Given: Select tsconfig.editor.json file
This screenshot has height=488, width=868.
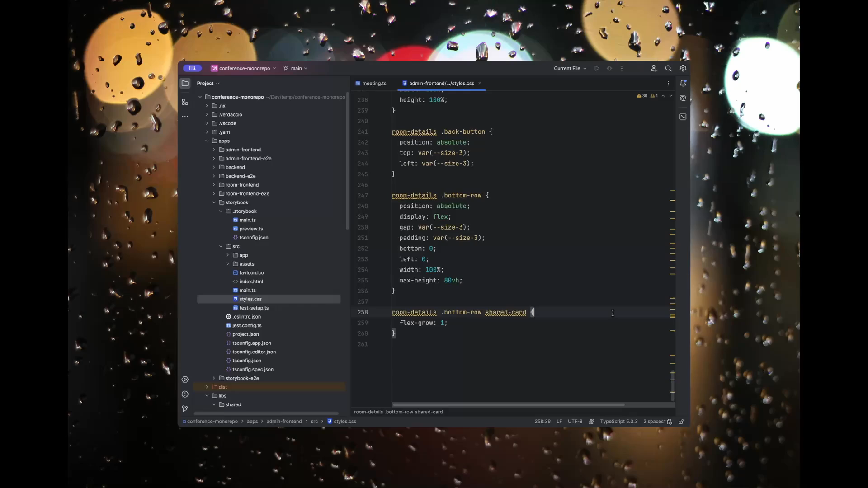Looking at the screenshot, I should click(x=250, y=352).
